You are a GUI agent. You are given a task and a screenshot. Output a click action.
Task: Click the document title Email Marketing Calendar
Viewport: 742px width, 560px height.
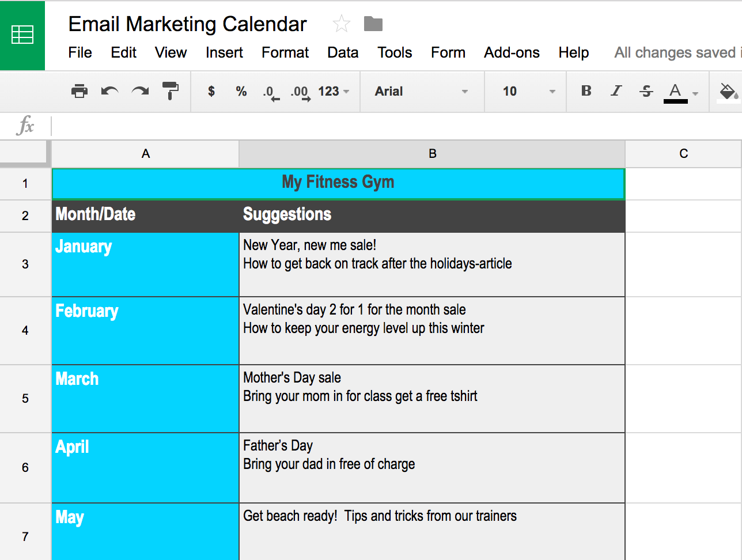pyautogui.click(x=188, y=24)
